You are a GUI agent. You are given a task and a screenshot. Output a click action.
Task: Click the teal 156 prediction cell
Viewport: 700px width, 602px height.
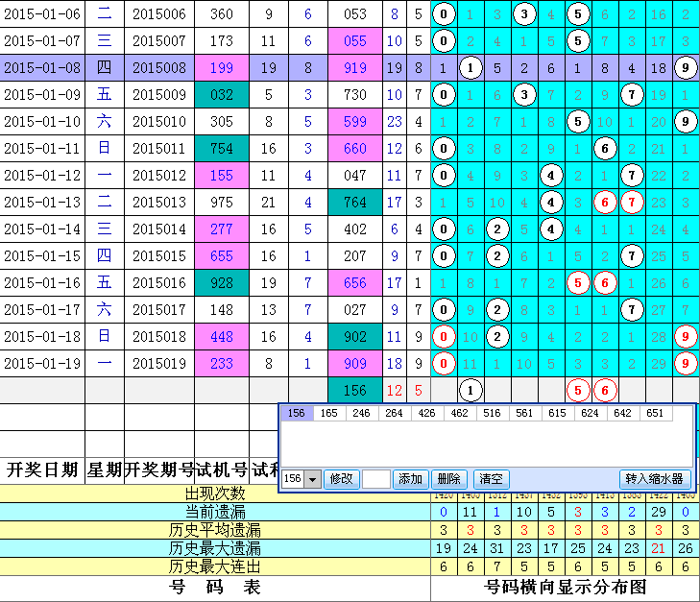[355, 391]
